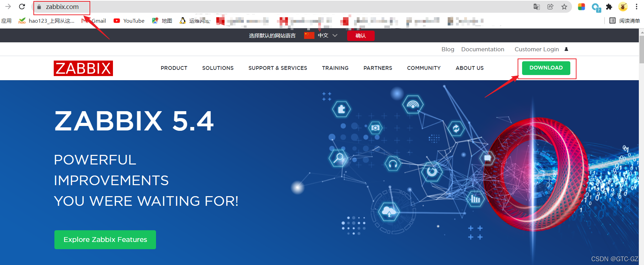Open the SUPPORT & SERVICES menu

(x=278, y=68)
